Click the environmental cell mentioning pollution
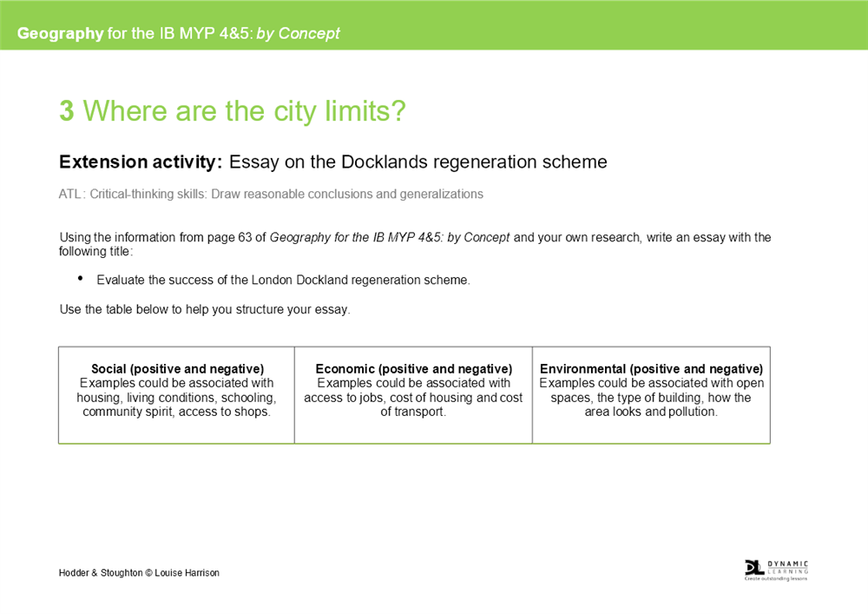868x614 pixels. click(650, 397)
